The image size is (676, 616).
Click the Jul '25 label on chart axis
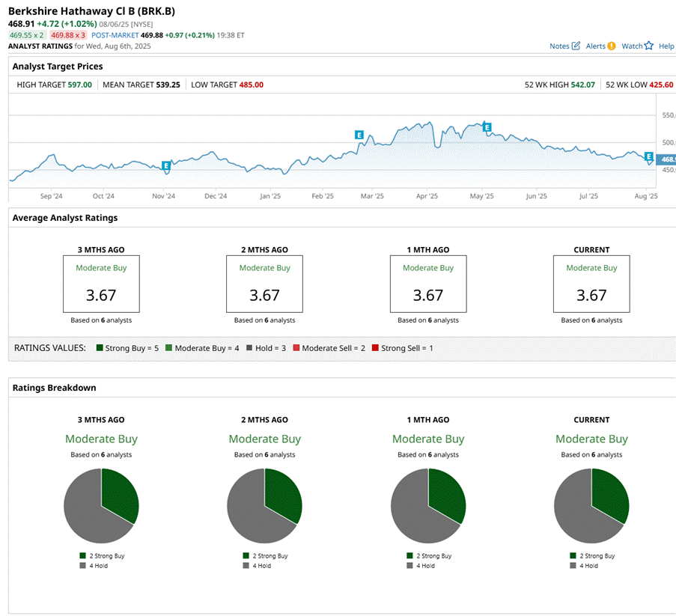tap(588, 196)
